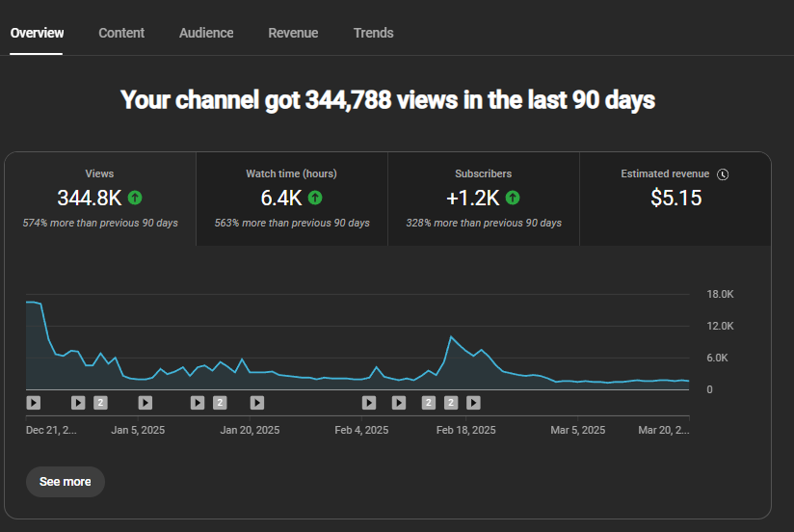Image resolution: width=794 pixels, height=532 pixels.
Task: Click the 'Mar 5, 2025' date label
Action: pyautogui.click(x=578, y=430)
